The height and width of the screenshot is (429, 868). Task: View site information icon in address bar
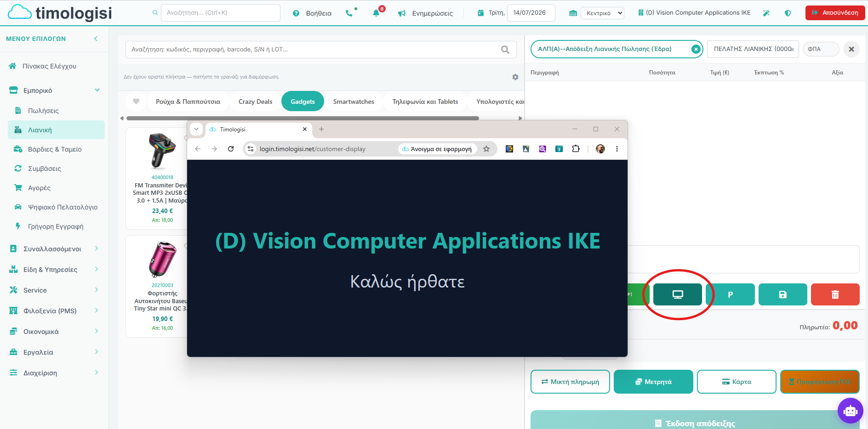251,149
